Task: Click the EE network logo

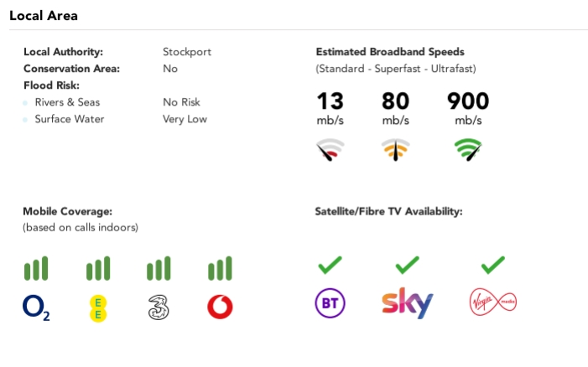Action: point(98,308)
